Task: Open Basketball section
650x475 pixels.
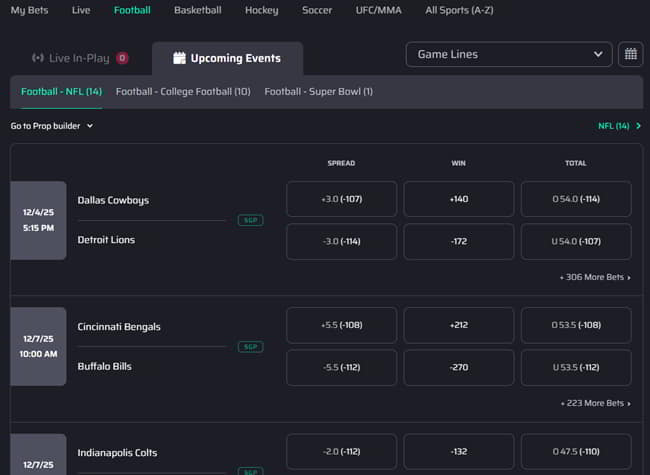Action: tap(198, 10)
